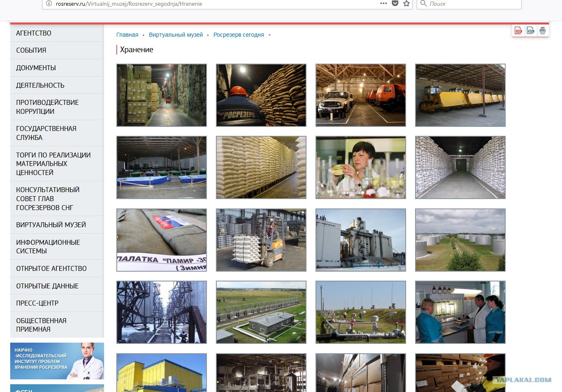View photo of woman inspecting jar in lab
The width and height of the screenshot is (562, 392).
pos(361,167)
